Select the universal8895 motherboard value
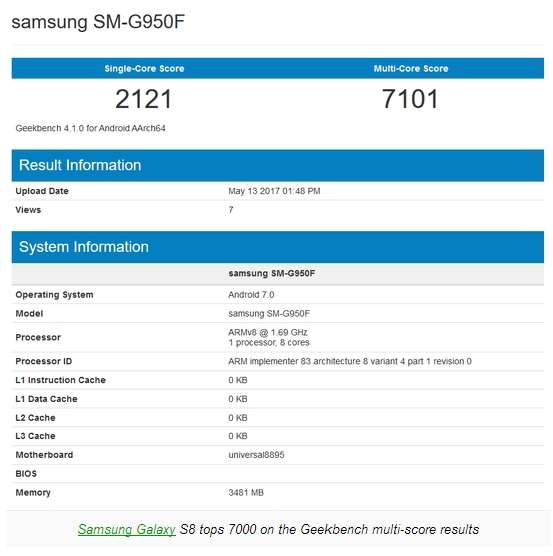553x556 pixels. [x=256, y=455]
